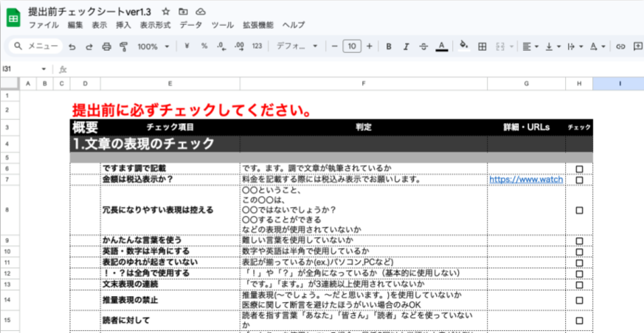
Task: Open the 表示 menu
Action: point(99,25)
